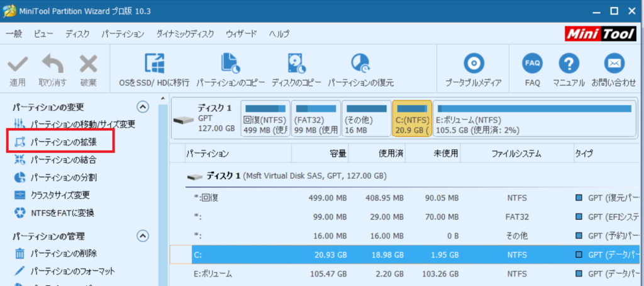Open the ダイナミックディスク menu
Image resolution: width=644 pixels, height=286 pixels.
[186, 34]
